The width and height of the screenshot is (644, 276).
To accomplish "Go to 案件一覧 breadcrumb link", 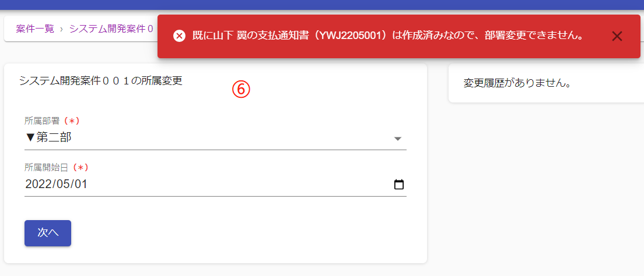I will pos(35,29).
